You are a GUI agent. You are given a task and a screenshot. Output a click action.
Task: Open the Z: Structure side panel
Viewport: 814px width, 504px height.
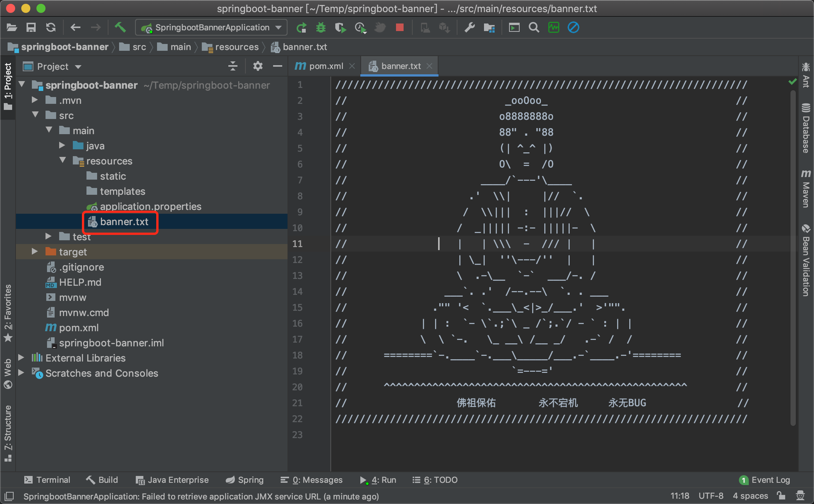pos(8,434)
